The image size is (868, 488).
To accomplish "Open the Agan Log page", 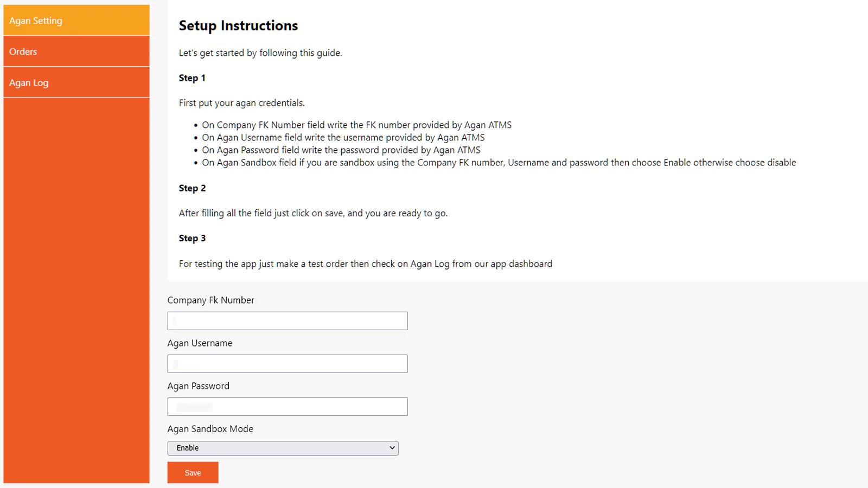I will click(76, 82).
